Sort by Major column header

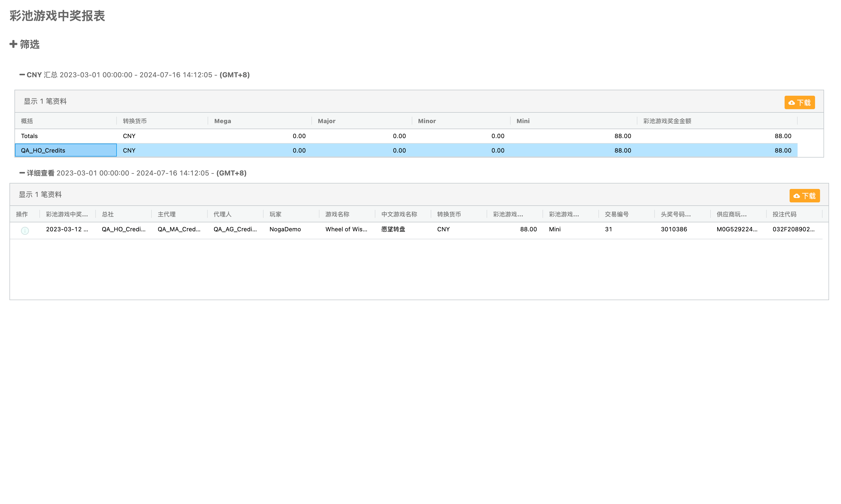(326, 121)
